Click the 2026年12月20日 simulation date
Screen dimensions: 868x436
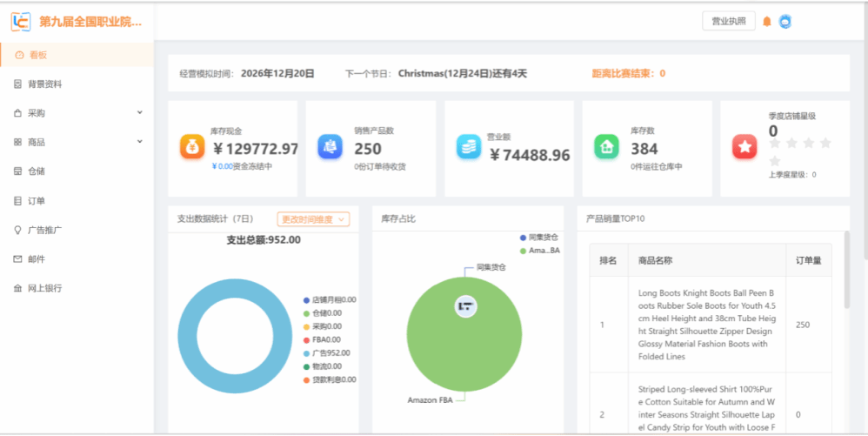click(278, 73)
